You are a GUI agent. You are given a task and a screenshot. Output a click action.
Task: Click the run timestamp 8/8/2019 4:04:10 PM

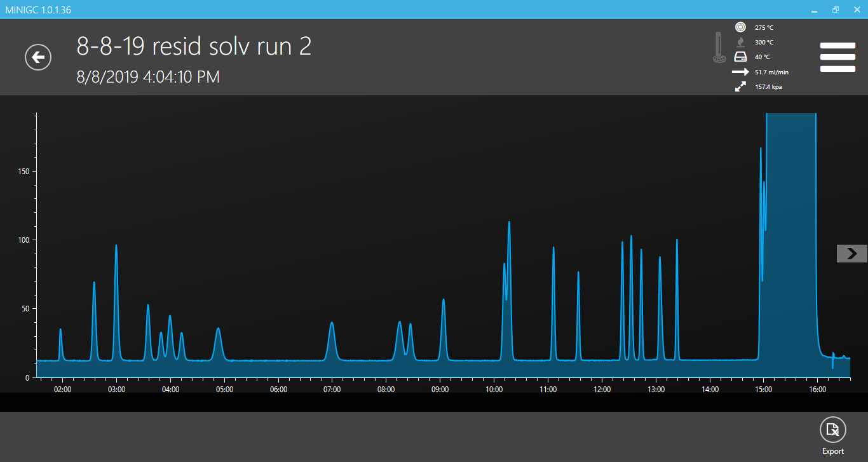click(148, 77)
